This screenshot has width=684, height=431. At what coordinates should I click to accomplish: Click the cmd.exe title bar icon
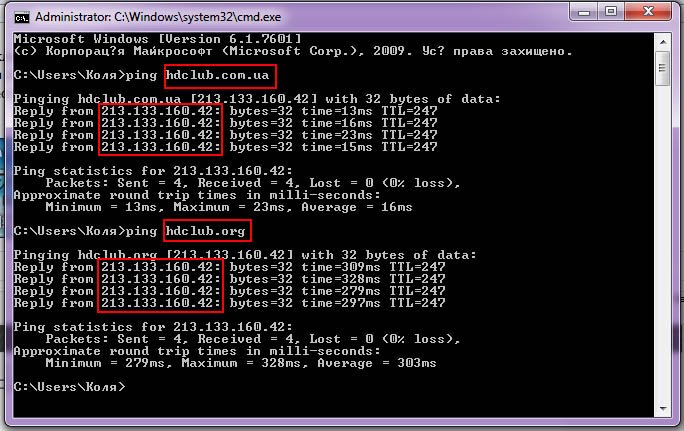[x=22, y=17]
